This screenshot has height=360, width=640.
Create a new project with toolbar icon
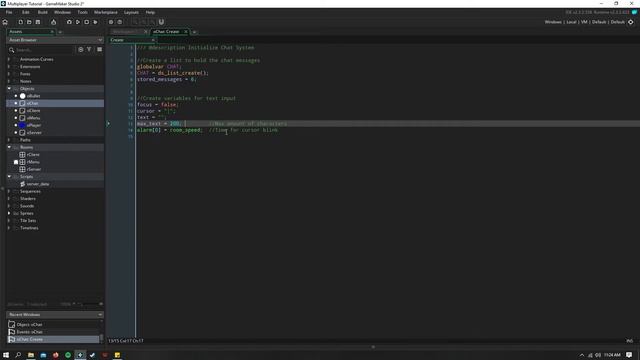(x=20, y=22)
